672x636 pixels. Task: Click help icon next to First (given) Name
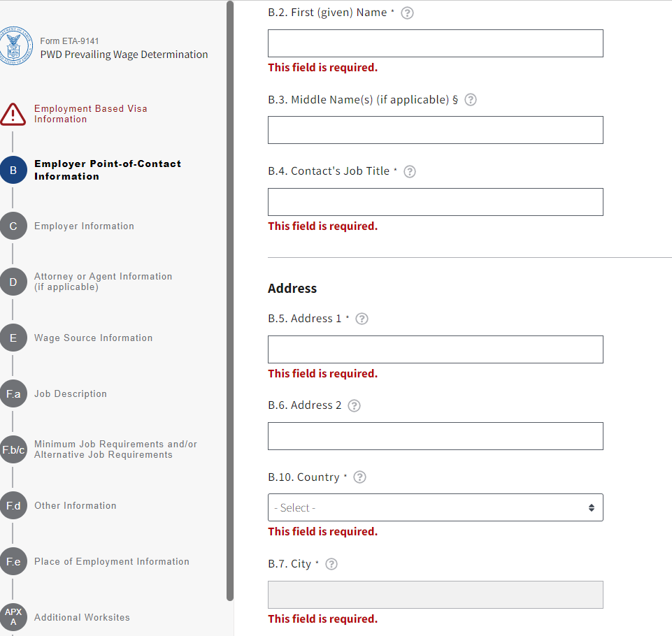pos(407,13)
